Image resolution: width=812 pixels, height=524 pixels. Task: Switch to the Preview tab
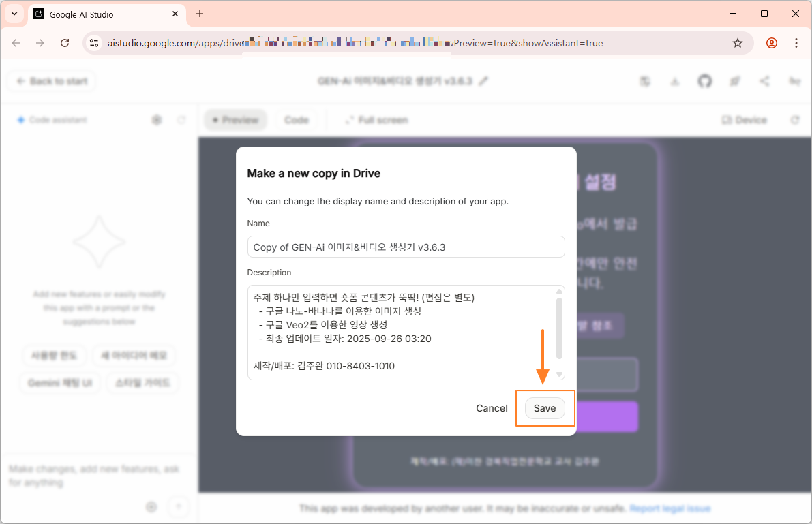pos(236,120)
